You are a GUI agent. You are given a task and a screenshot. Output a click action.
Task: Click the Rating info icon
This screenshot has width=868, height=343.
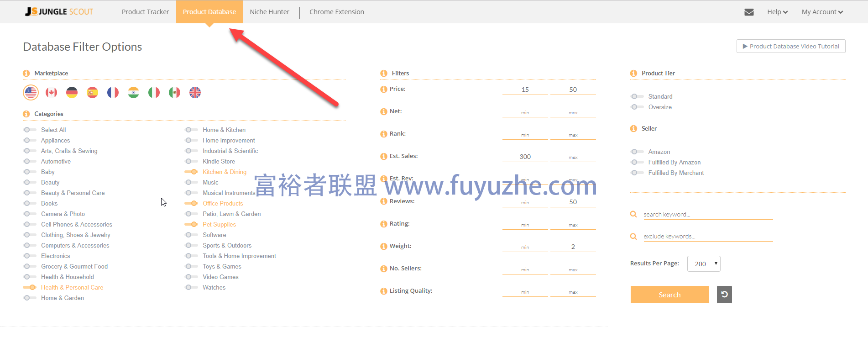coord(384,224)
